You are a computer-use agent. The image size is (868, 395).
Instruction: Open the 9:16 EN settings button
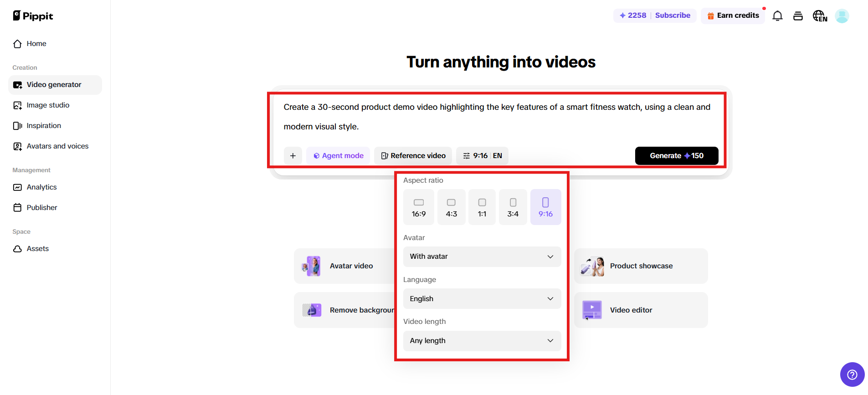[482, 156]
